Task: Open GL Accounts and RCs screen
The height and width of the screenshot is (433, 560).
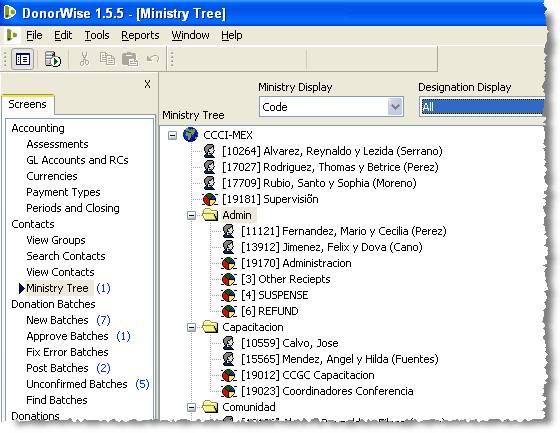Action: click(x=77, y=160)
